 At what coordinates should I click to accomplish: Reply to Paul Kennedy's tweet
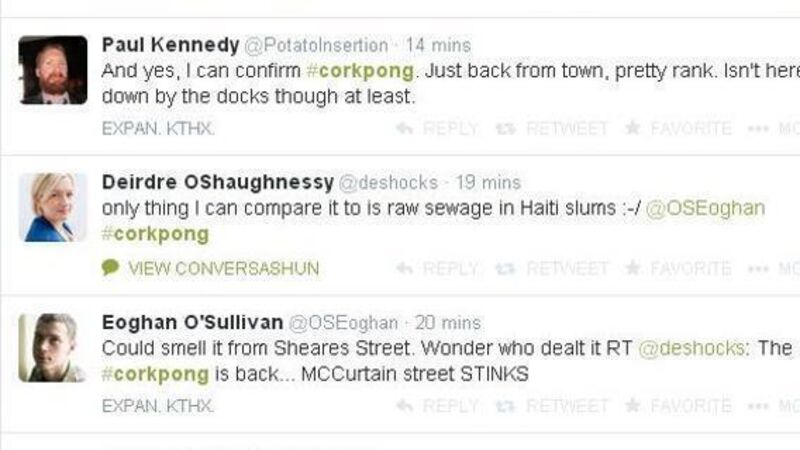coord(437,129)
